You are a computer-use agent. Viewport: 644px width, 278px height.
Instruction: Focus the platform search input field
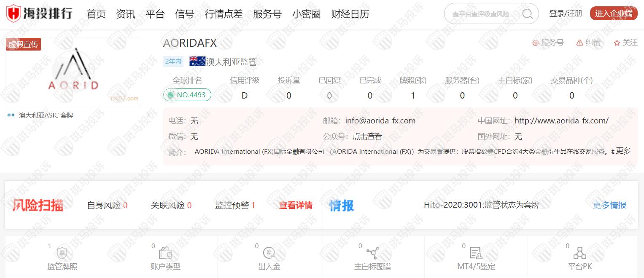[x=481, y=14]
